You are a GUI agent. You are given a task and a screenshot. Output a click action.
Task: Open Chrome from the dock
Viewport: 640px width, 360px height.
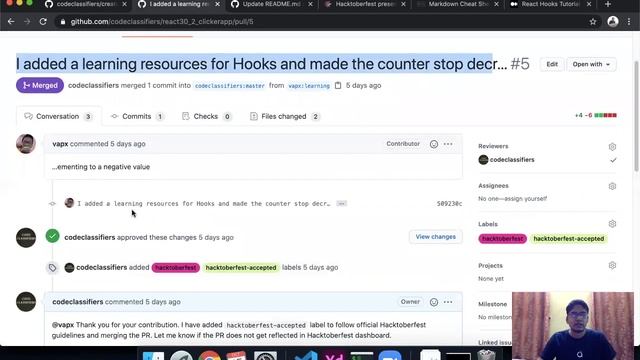[209, 355]
